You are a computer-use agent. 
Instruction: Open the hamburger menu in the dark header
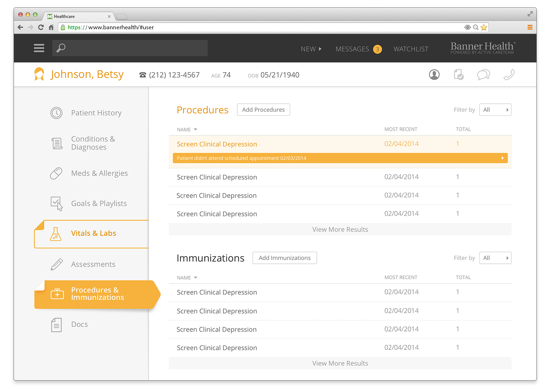(x=39, y=48)
